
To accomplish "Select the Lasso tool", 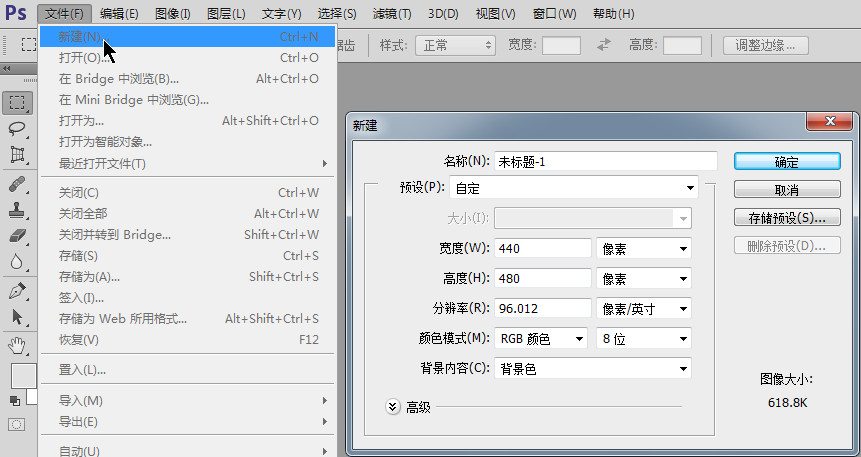I will coord(17,129).
